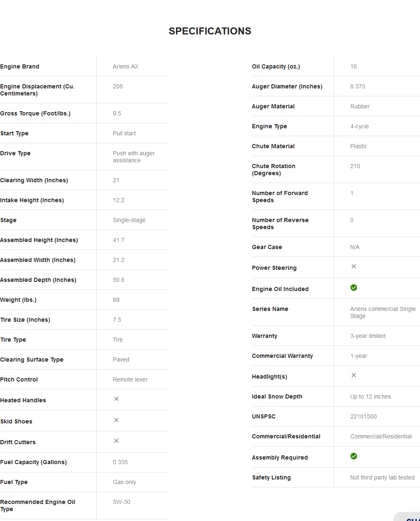This screenshot has width=420, height=521.
Task: Click the X icon for Heated Handles
Action: click(x=116, y=399)
